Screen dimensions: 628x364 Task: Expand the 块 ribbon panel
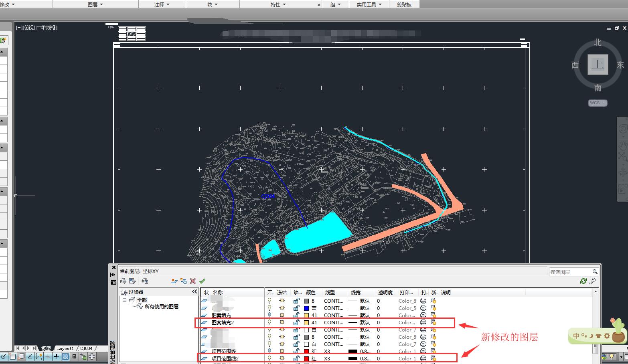[x=213, y=4]
